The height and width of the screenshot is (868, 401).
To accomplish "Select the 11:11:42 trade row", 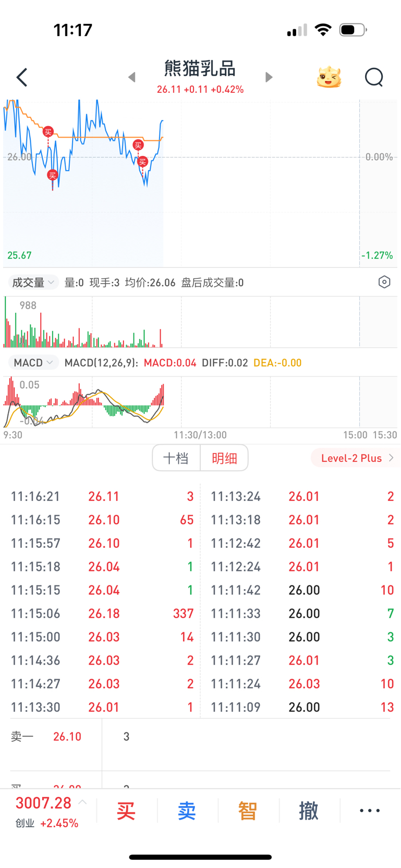I will 302,590.
